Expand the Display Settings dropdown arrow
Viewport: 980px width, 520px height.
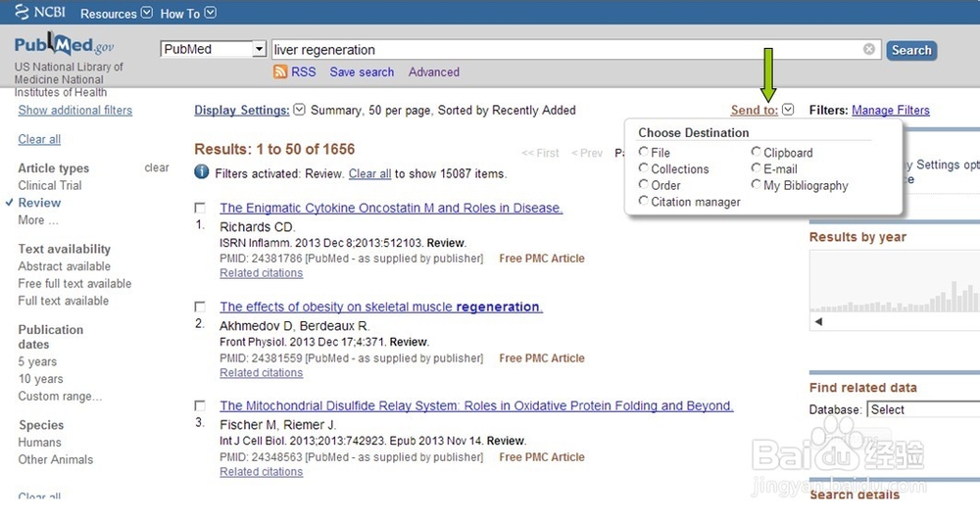coord(299,110)
